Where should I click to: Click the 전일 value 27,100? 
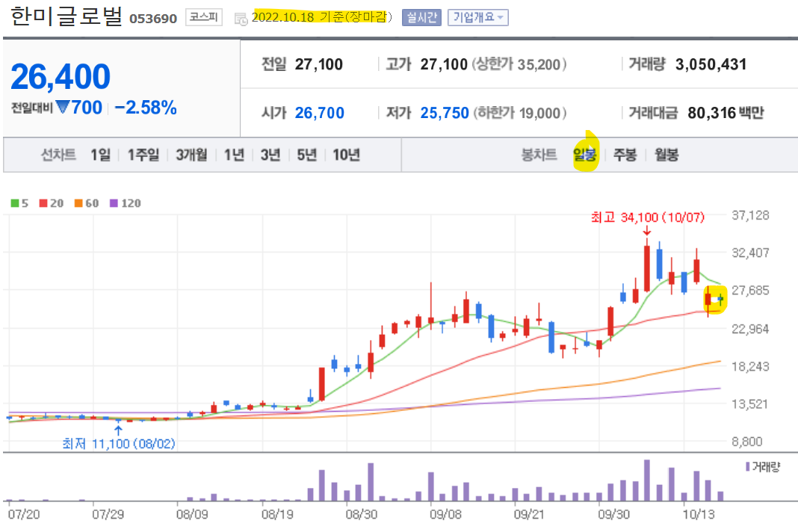[x=319, y=64]
